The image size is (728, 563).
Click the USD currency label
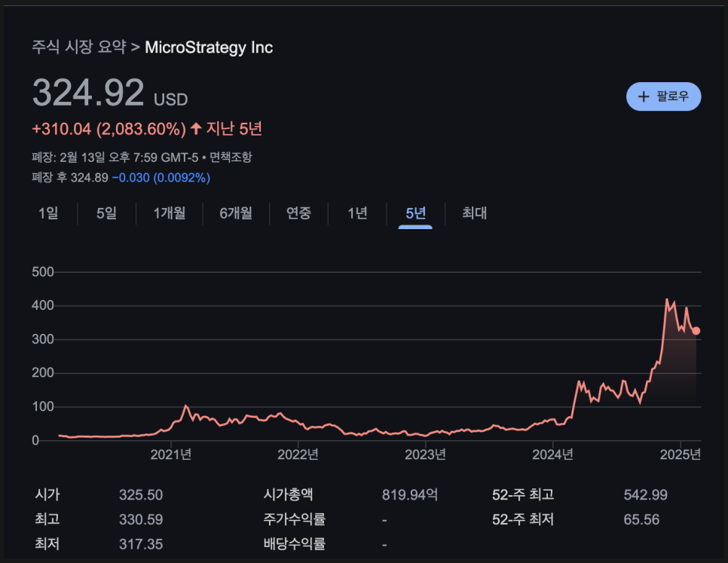click(x=171, y=99)
